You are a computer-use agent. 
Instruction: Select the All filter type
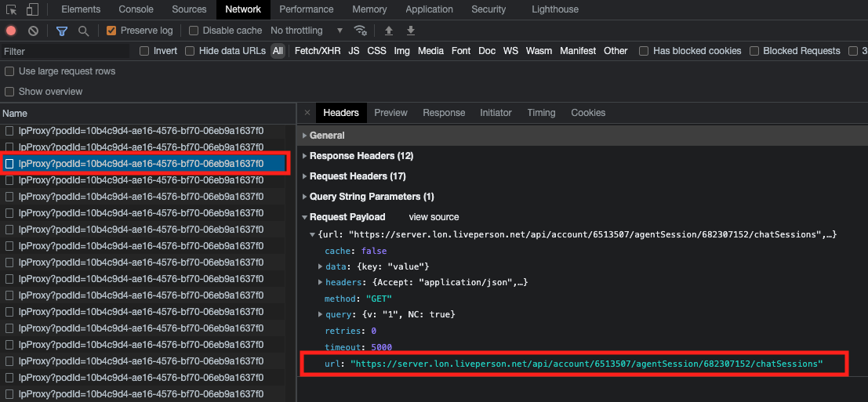[278, 51]
